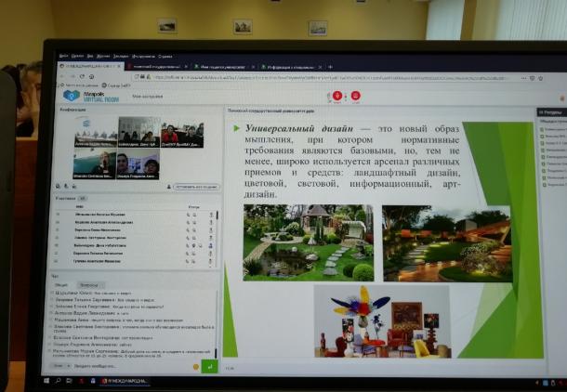Select the top-right video thumbnail in conference
Screen dimensions: 567x392
[182, 134]
